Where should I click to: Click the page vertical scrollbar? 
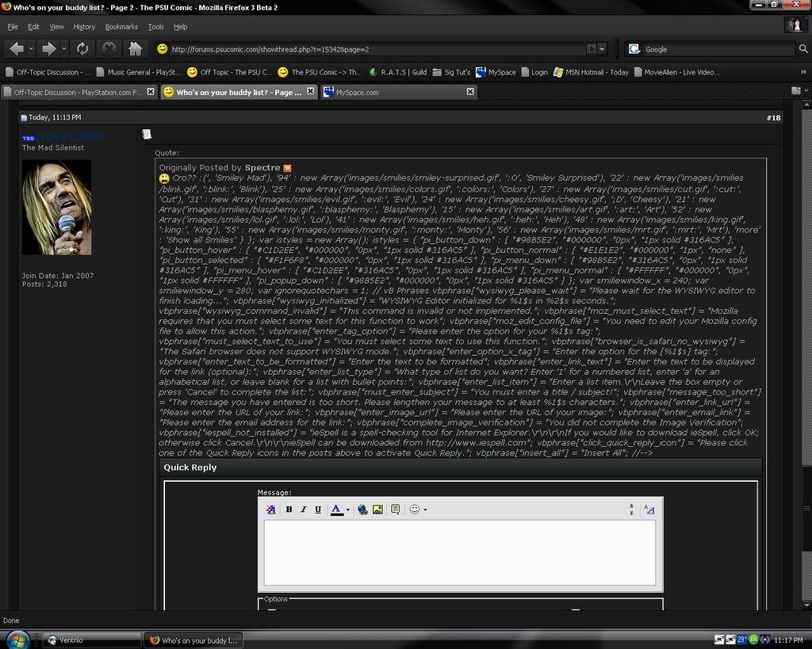(806, 356)
